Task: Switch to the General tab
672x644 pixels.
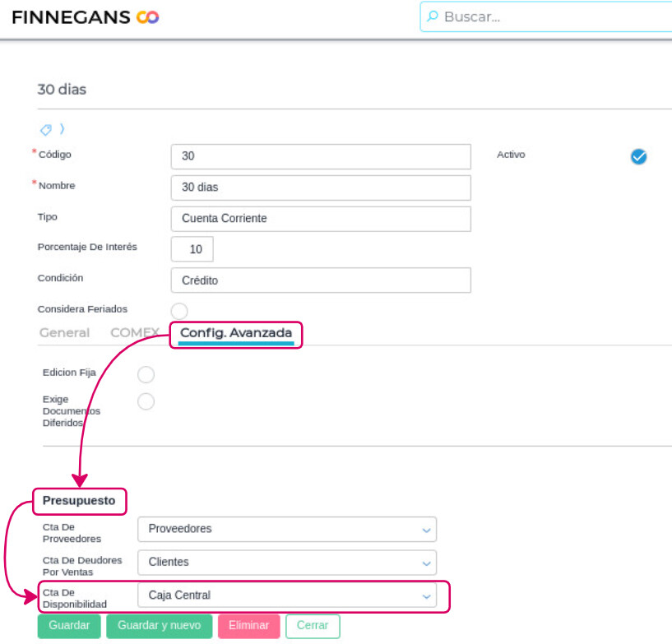Action: click(64, 333)
